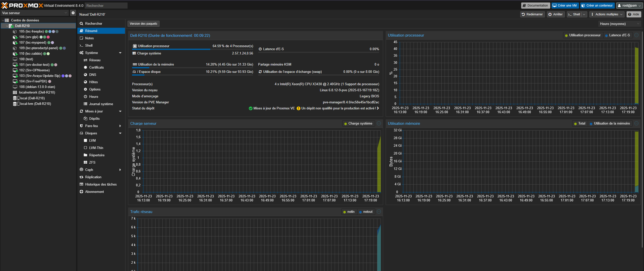The width and height of the screenshot is (644, 271).
Task: Click the Aide help button
Action: tap(634, 14)
